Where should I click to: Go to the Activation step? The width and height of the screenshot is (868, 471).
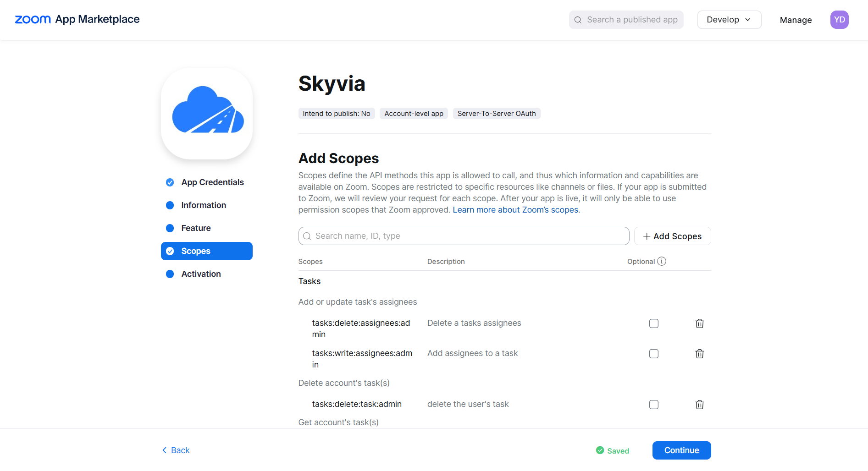point(207,274)
